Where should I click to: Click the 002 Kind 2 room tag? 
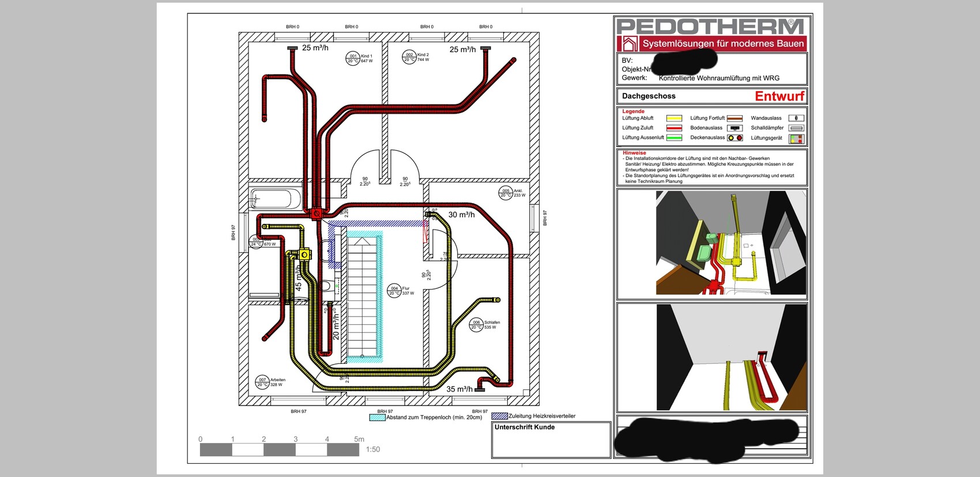click(409, 57)
